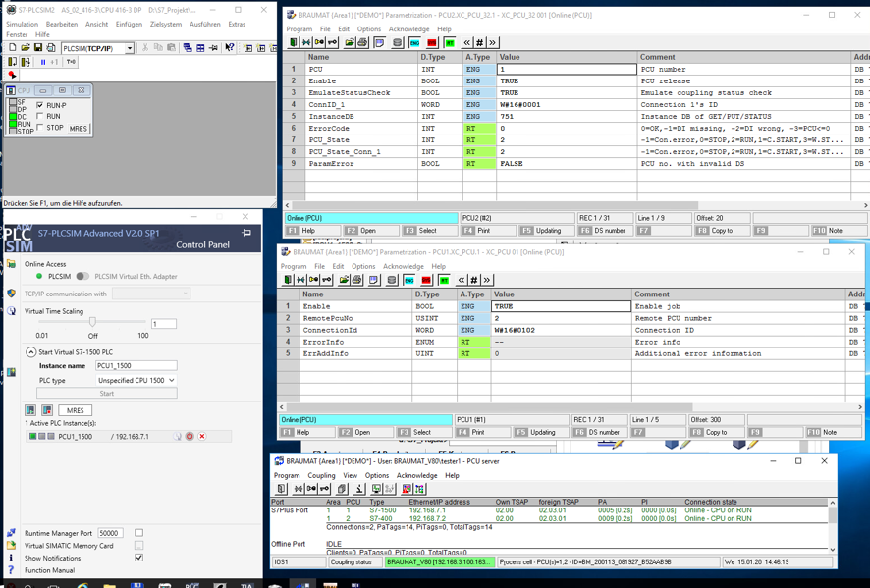Check the STOP mode checkbox in CPU panel
The width and height of the screenshot is (870, 588).
tap(39, 127)
